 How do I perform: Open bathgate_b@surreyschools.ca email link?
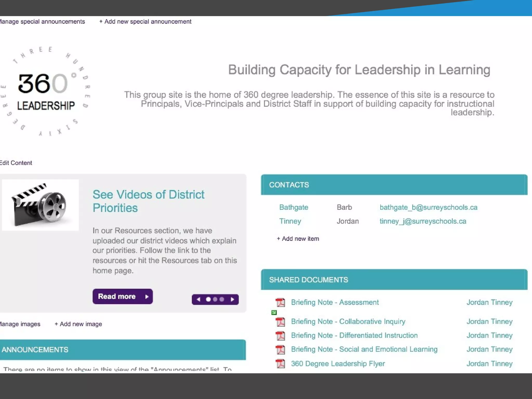428,207
